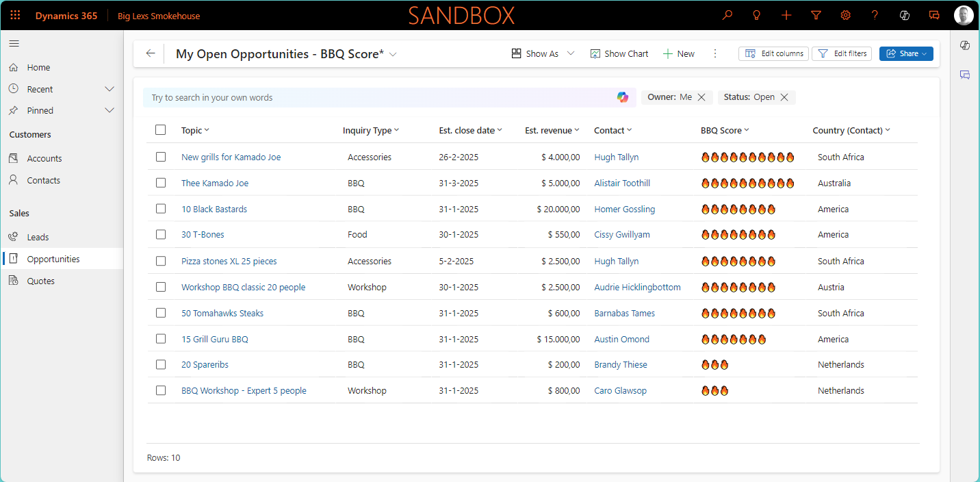Check the box for Thee Kamado Joe

pyautogui.click(x=161, y=183)
